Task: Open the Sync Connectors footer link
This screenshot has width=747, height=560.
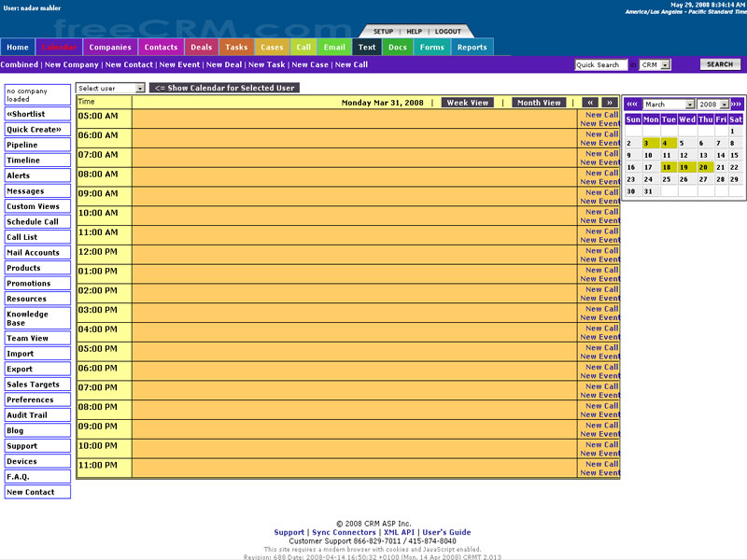Action: 344,532
